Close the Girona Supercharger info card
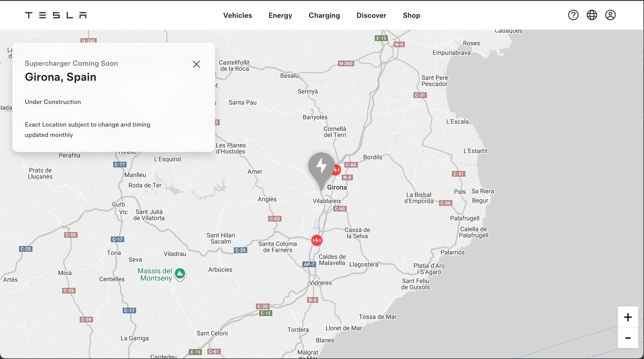The width and height of the screenshot is (644, 359). tap(196, 64)
